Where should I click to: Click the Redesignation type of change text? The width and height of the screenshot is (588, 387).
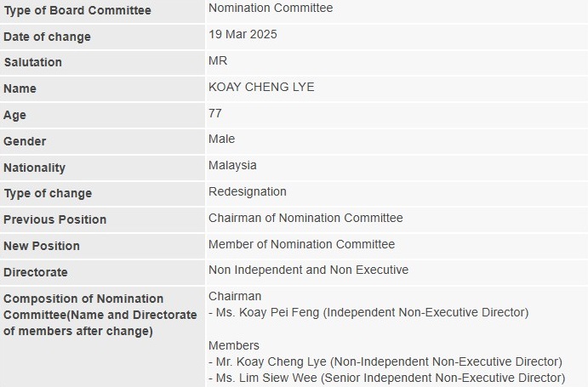click(248, 191)
